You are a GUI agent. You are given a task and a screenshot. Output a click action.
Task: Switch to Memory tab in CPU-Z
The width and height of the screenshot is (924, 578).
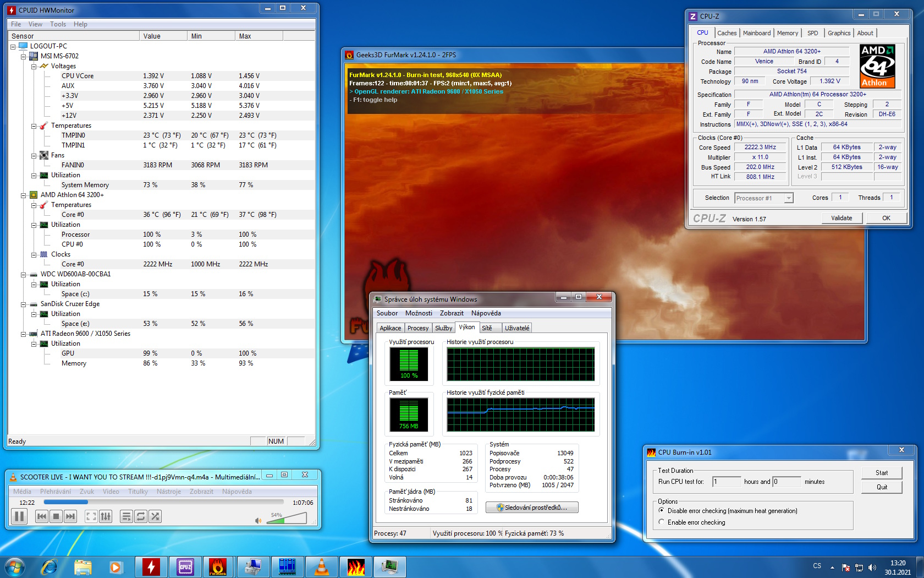(787, 33)
